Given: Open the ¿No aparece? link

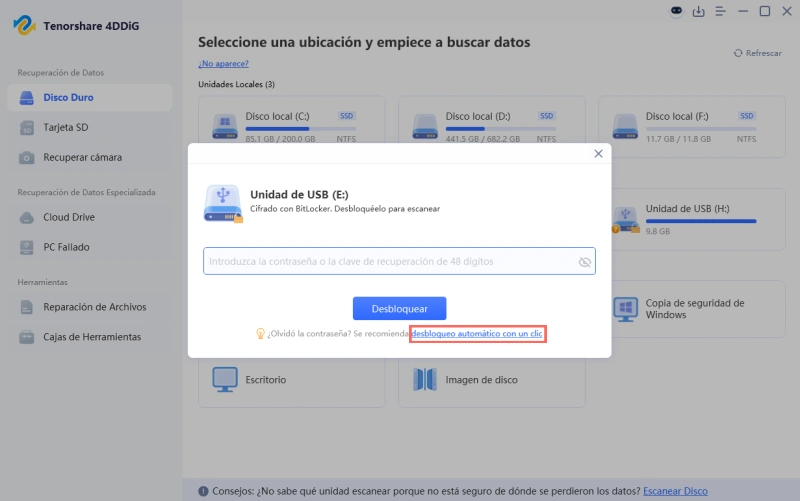Looking at the screenshot, I should pyautogui.click(x=223, y=64).
